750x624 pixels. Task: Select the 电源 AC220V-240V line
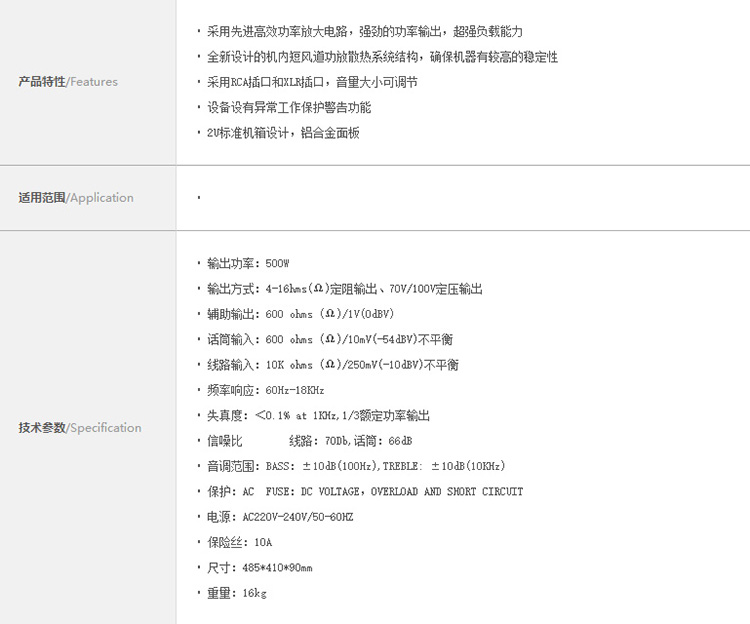pyautogui.click(x=280, y=517)
